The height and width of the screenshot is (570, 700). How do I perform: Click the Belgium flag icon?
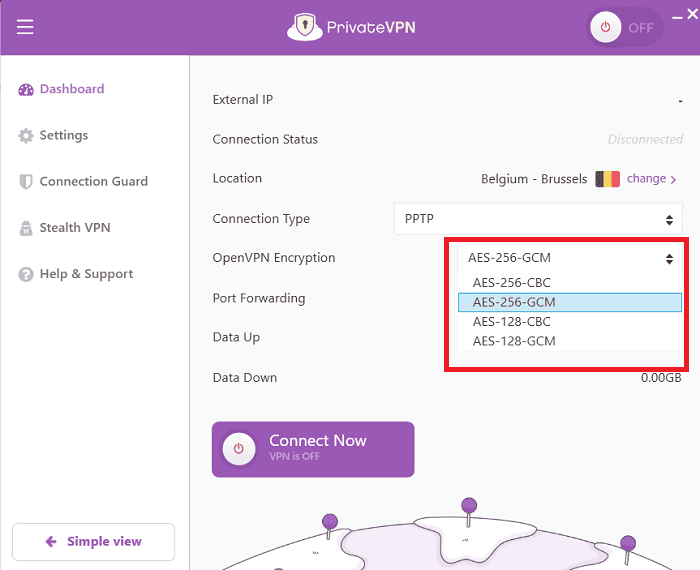pyautogui.click(x=607, y=179)
